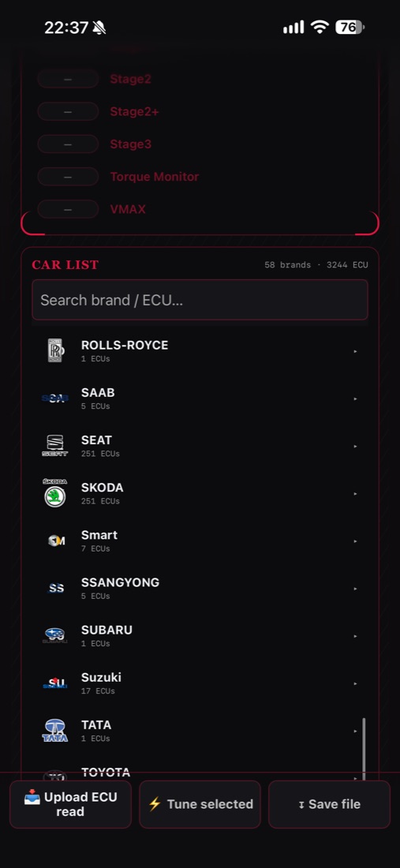Expand the SSANGYONG row arrow
Viewport: 400px width, 868px height.
coord(355,589)
